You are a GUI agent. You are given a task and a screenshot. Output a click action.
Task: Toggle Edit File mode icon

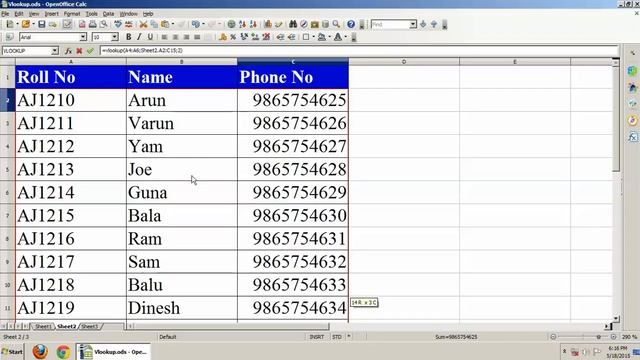pos(67,24)
